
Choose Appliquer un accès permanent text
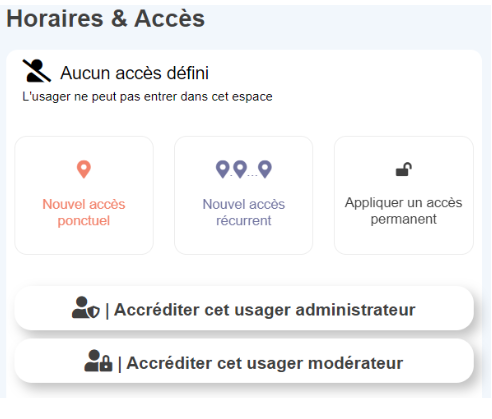coord(404,211)
